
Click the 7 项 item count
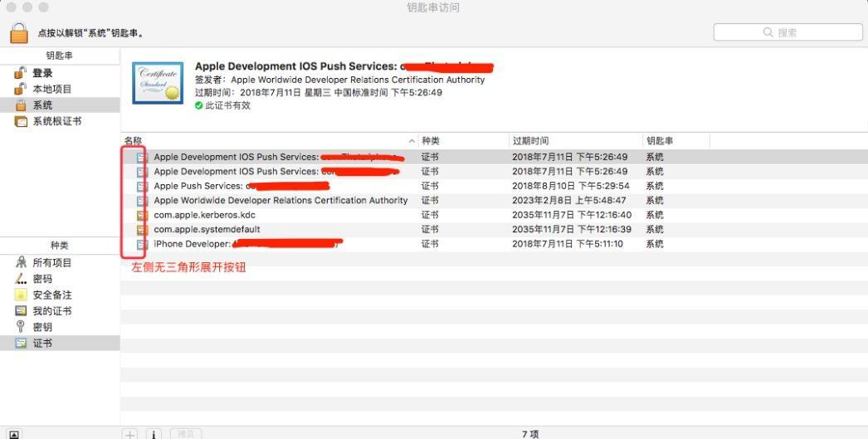point(530,435)
